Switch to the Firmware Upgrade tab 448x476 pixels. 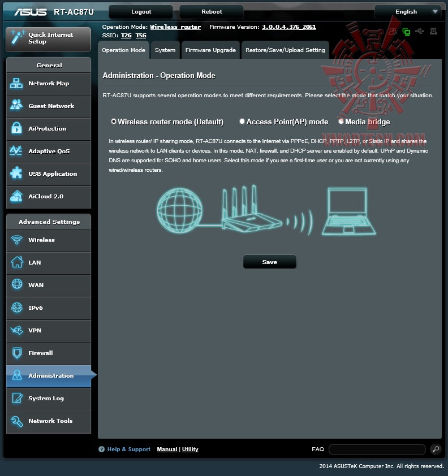210,50
